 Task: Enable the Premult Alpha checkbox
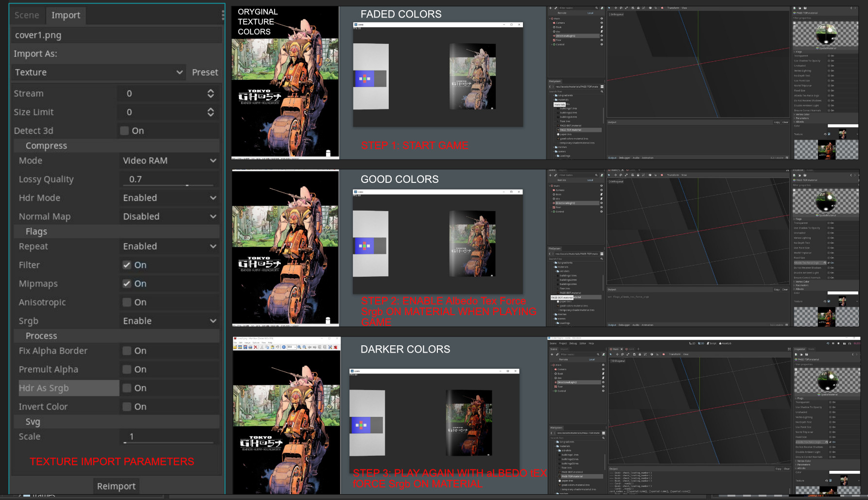pyautogui.click(x=127, y=369)
